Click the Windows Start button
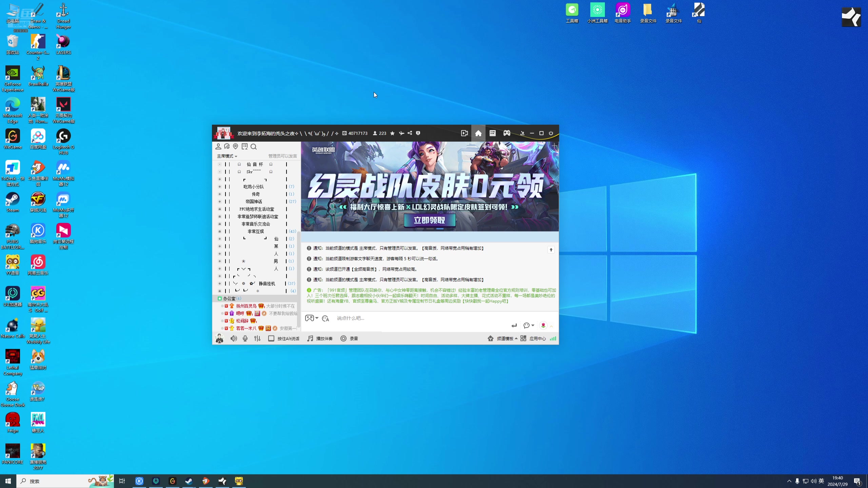The width and height of the screenshot is (868, 488). pos(8,481)
